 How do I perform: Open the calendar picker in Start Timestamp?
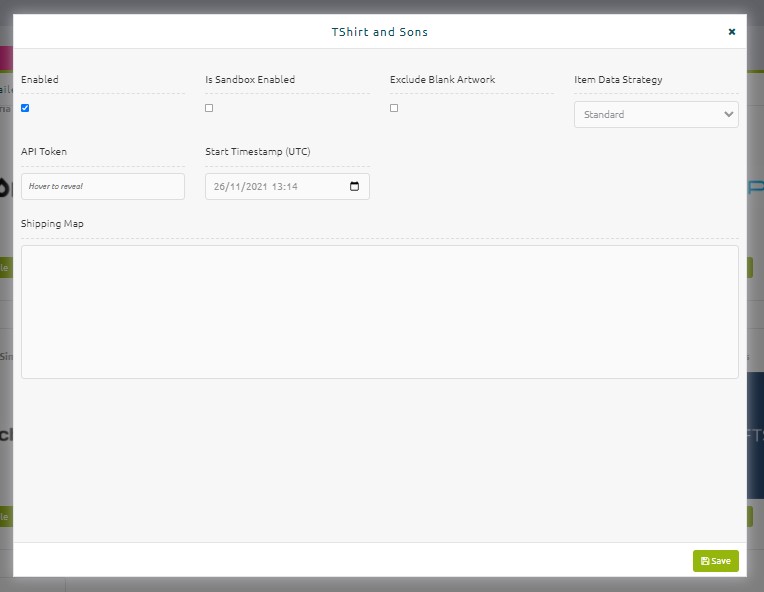click(x=354, y=186)
